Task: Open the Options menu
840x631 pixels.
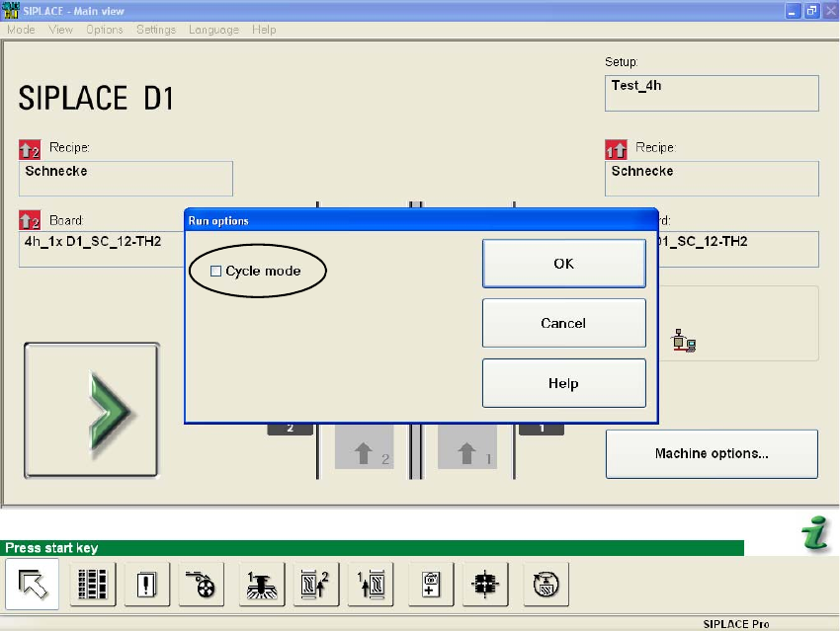Action: 105,30
